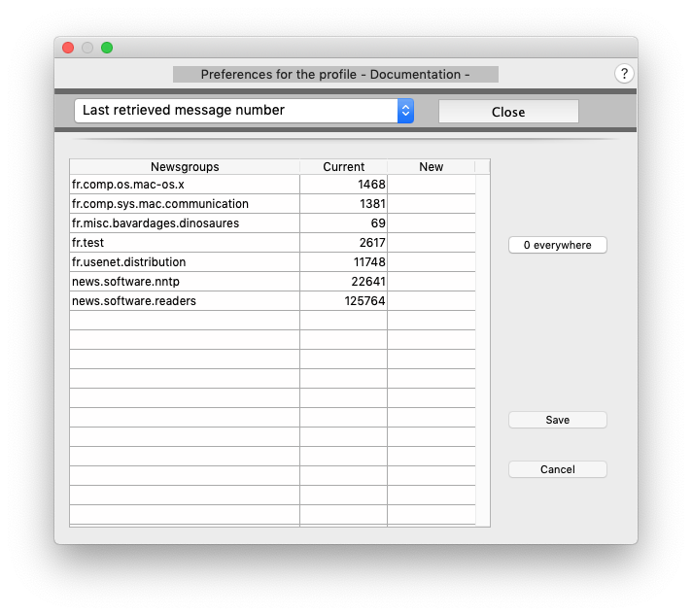Click the New cell for news.software.nntp

tap(432, 282)
